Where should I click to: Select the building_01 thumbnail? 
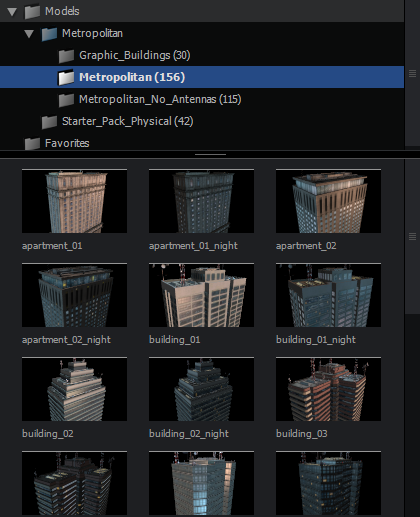click(x=201, y=295)
